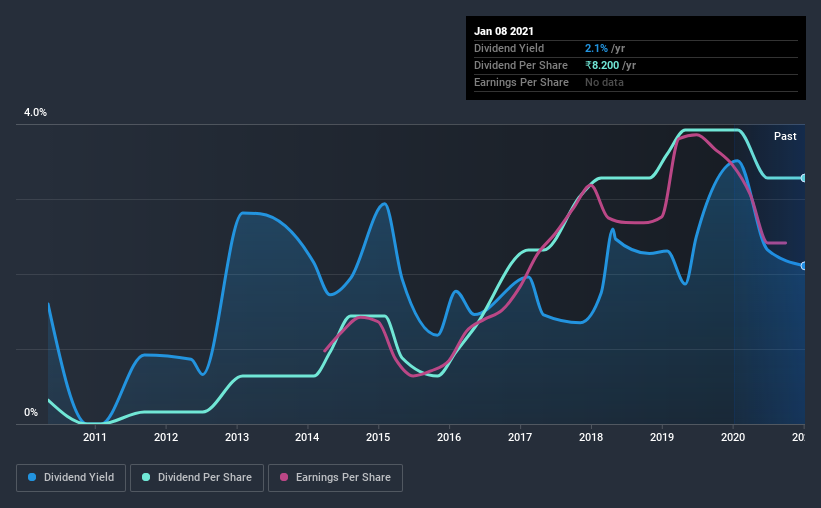Click the 0% y-axis label
The image size is (821, 508).
pos(31,412)
